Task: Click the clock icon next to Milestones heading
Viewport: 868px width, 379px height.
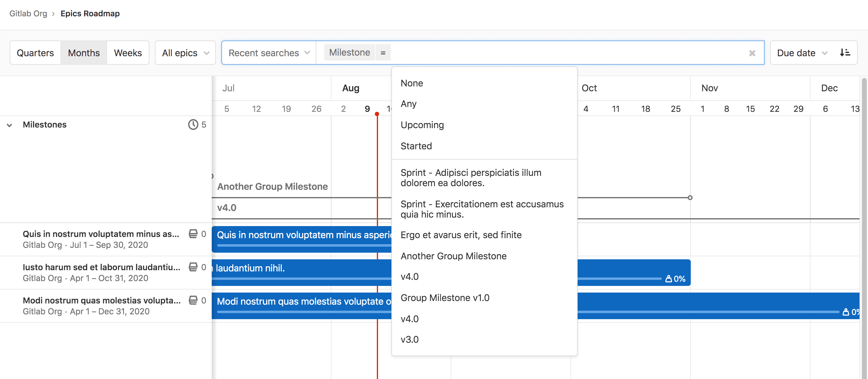Action: point(192,125)
